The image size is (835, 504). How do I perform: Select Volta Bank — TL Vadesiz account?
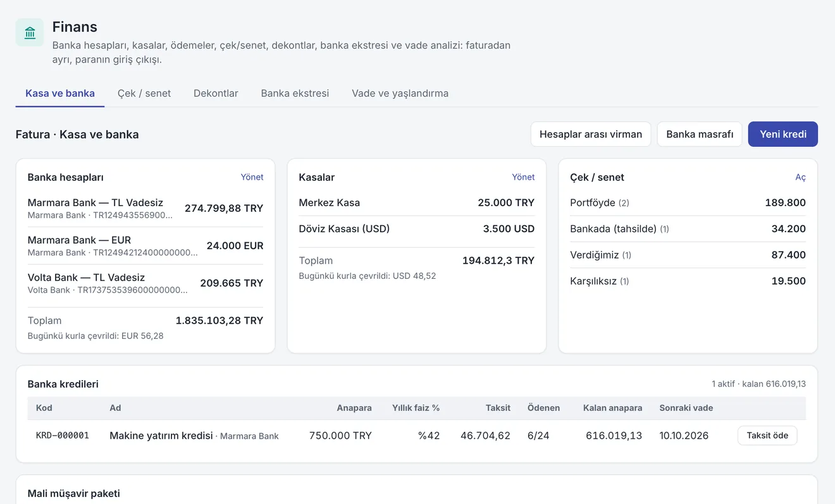point(145,283)
